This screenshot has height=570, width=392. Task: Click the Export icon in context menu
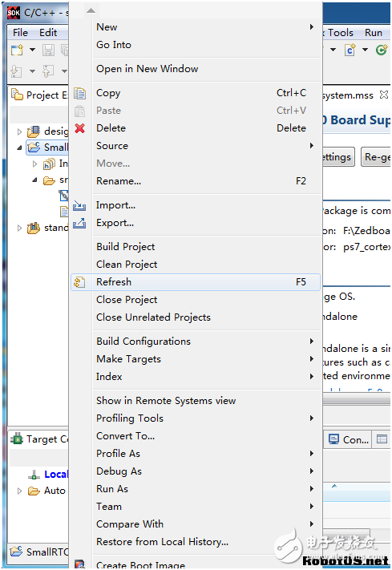79,223
